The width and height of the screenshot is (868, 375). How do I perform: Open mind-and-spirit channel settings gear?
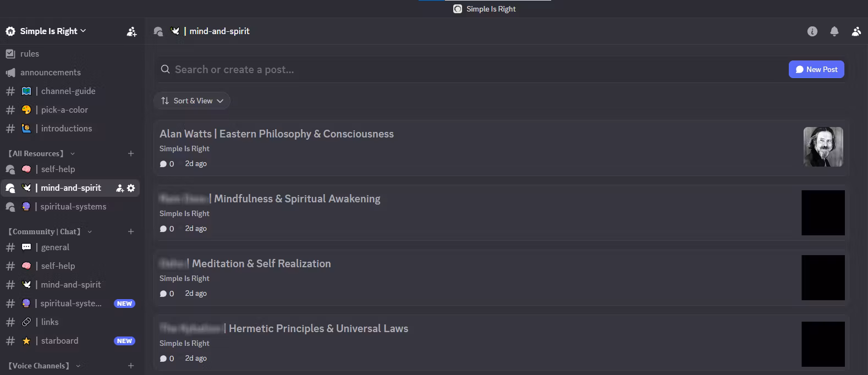(x=131, y=188)
